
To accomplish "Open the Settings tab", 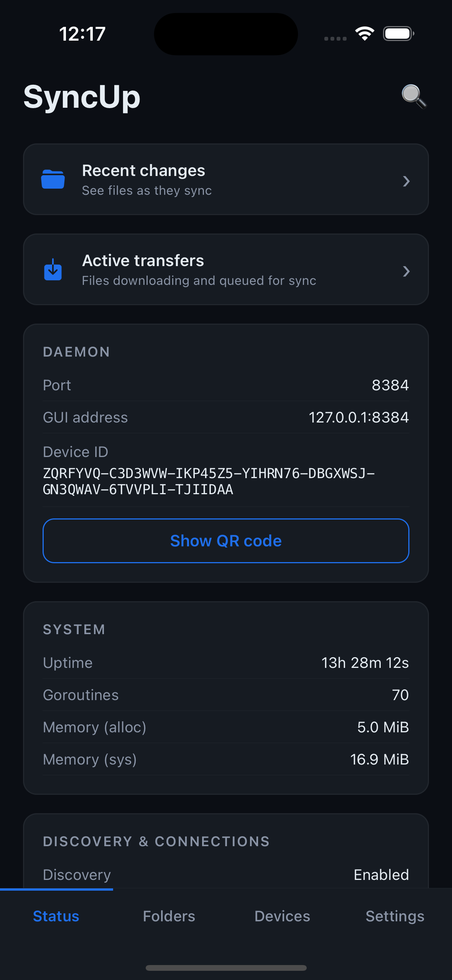I will pos(395,916).
